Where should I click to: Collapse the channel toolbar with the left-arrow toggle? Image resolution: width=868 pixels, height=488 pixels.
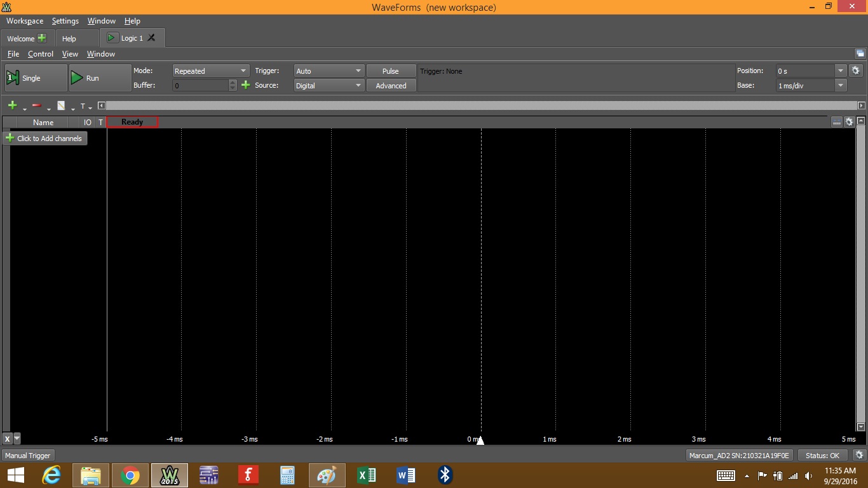click(x=100, y=105)
